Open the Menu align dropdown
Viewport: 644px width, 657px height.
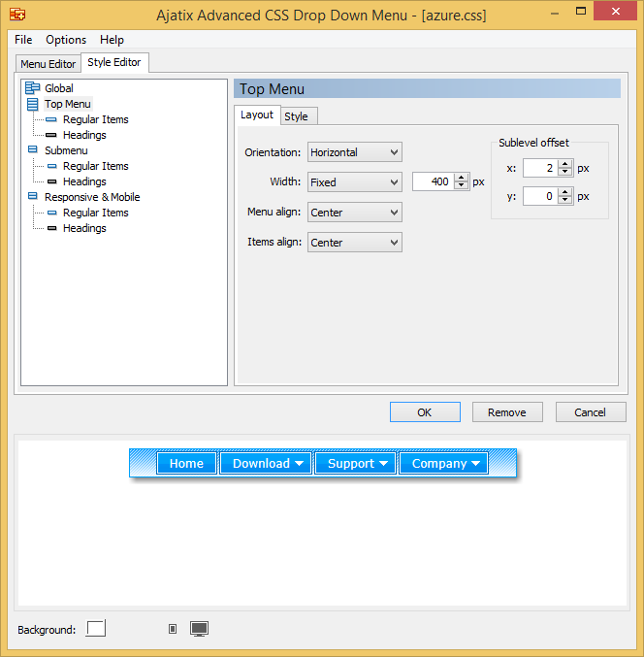[355, 213]
